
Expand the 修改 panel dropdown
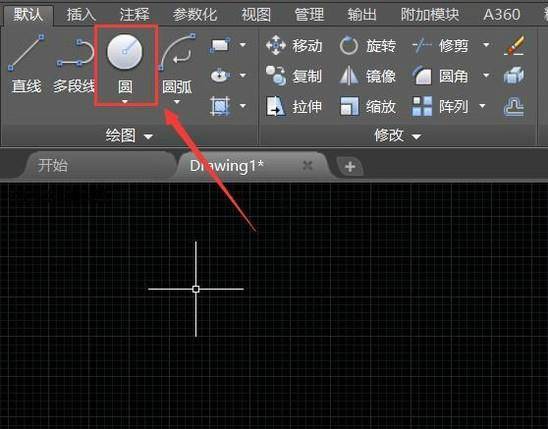tap(416, 137)
